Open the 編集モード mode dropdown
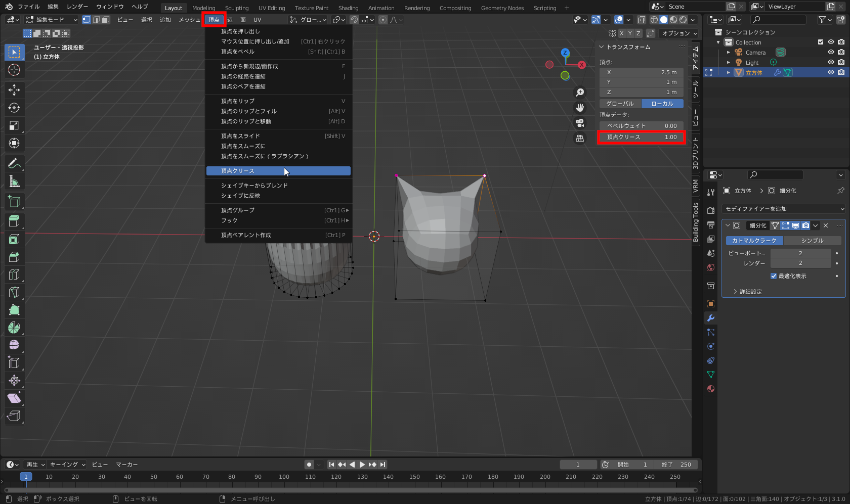The image size is (850, 504). (x=52, y=20)
